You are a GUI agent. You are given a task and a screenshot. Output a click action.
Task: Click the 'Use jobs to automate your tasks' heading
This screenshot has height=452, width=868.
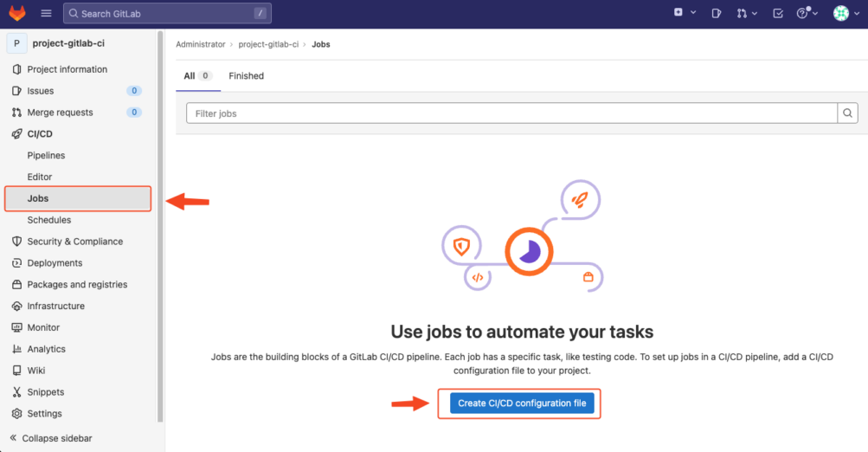pyautogui.click(x=522, y=332)
